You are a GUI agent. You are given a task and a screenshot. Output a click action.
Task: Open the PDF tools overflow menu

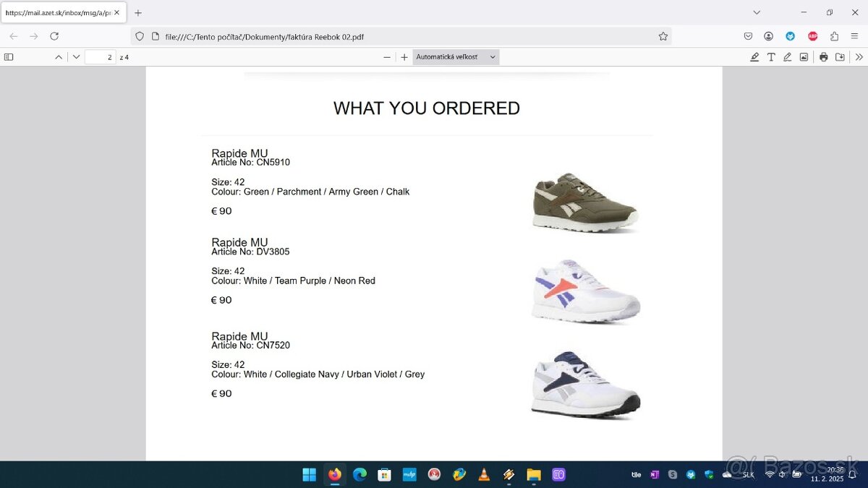859,57
